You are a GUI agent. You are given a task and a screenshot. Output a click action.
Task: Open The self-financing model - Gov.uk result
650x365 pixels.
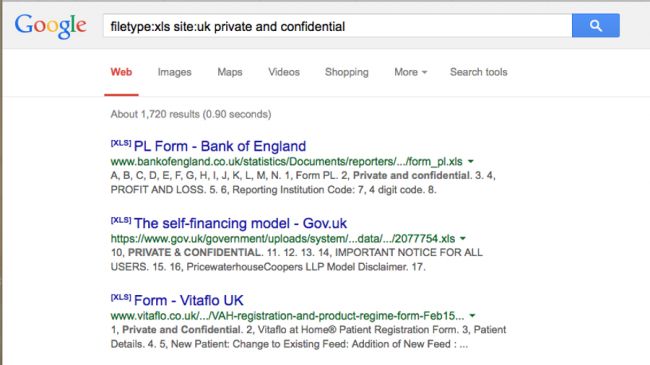[x=240, y=223]
